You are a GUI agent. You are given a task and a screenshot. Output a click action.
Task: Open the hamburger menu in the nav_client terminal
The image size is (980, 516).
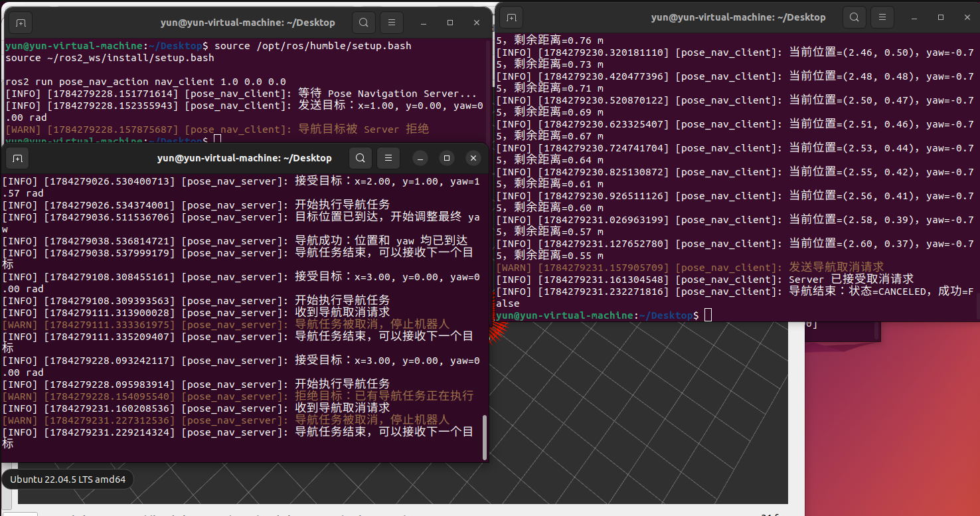(392, 23)
